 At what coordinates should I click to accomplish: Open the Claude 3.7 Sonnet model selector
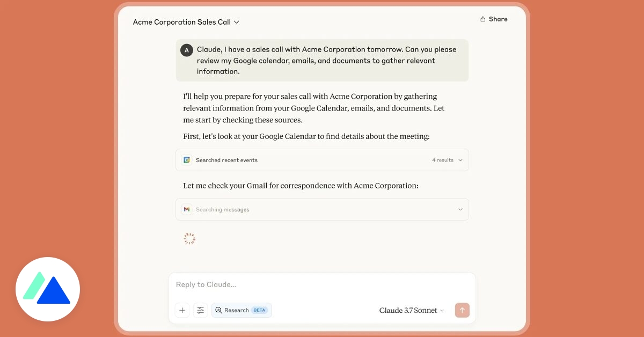(x=411, y=310)
